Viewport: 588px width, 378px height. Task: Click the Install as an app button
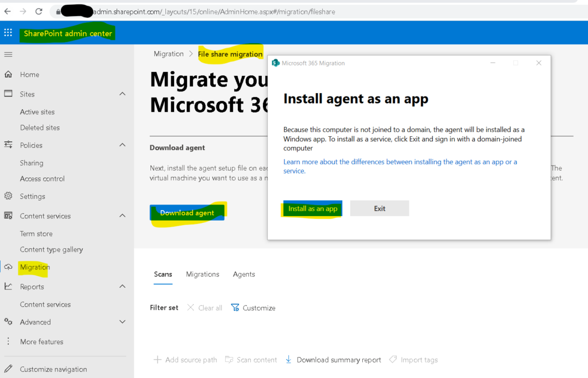[312, 209]
